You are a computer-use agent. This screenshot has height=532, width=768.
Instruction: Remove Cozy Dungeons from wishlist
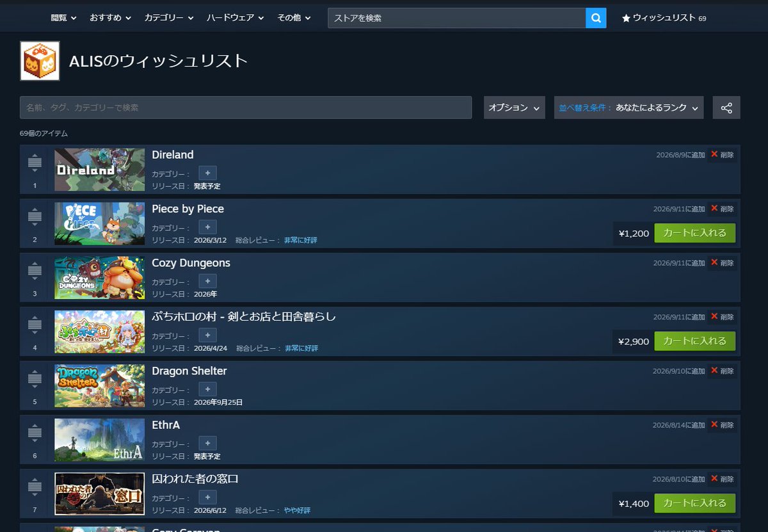[722, 263]
